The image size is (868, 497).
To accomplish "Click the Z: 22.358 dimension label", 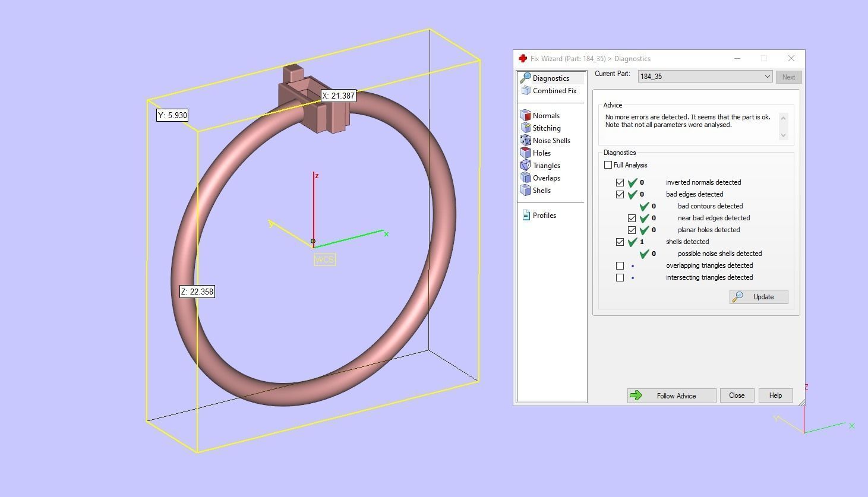I will (197, 292).
